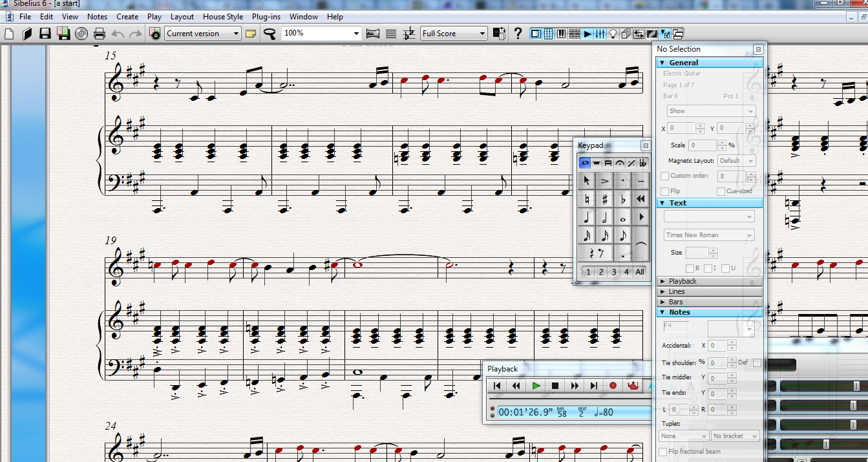Enable the Custom order checkbox
Viewport: 868px width, 462px height.
pos(664,176)
